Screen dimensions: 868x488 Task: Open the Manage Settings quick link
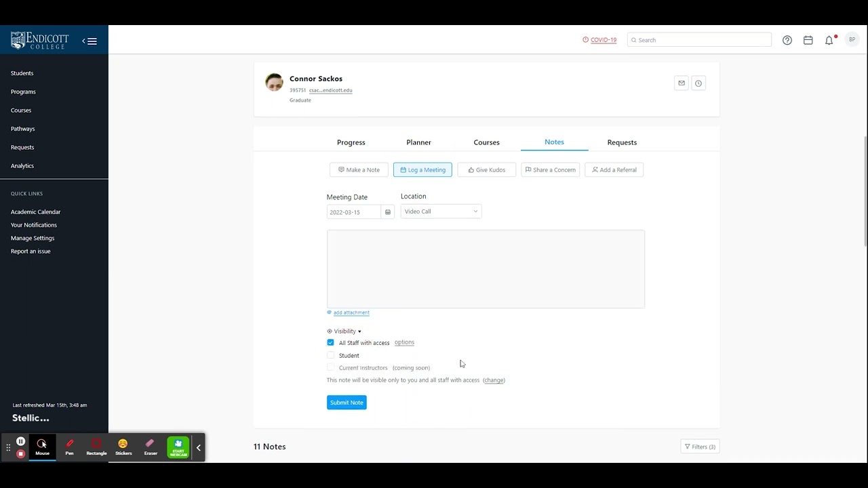coord(33,238)
